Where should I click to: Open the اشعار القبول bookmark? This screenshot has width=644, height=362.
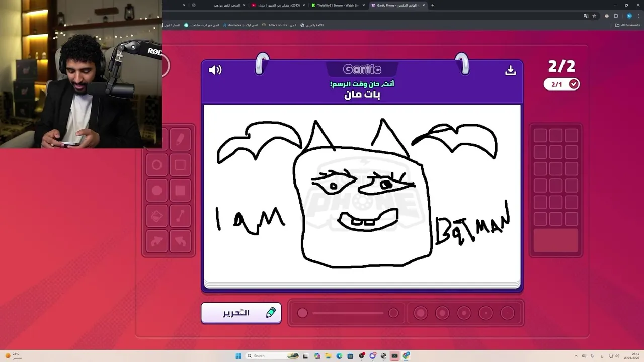tap(172, 25)
